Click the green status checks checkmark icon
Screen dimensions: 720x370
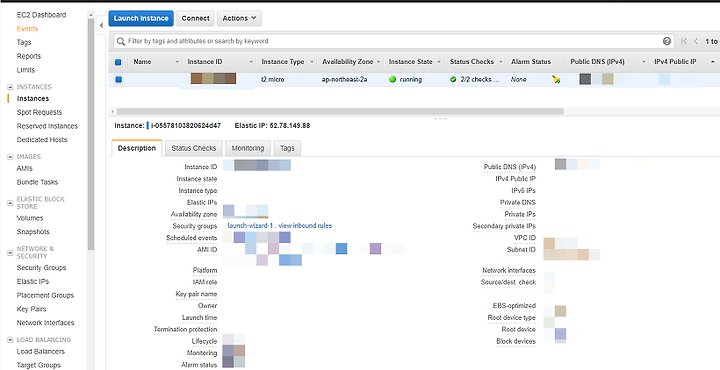pos(453,79)
